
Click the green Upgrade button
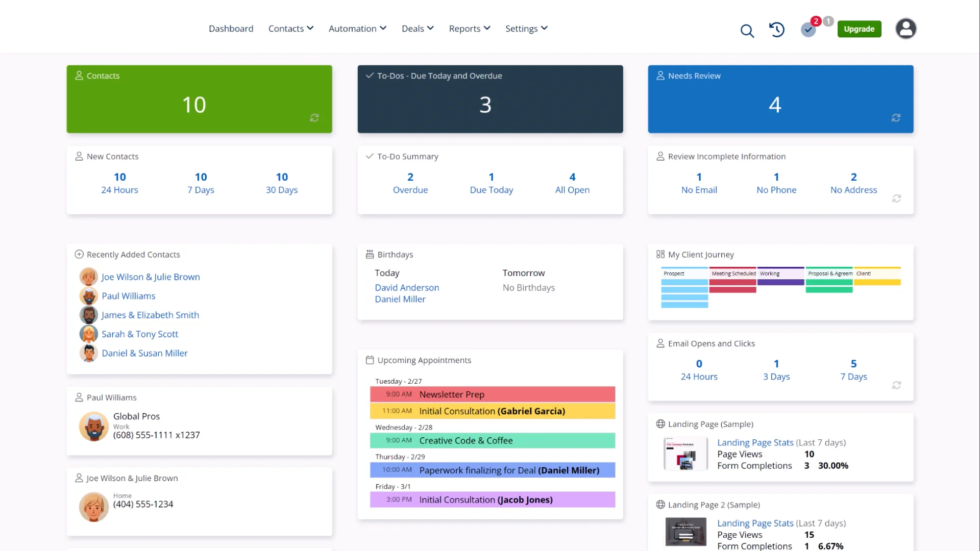tap(859, 29)
